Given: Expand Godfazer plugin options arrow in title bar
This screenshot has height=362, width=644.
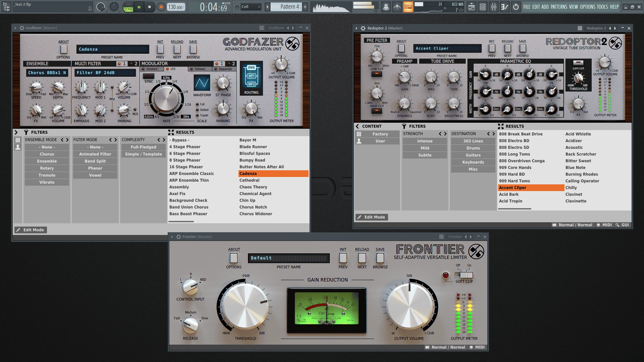Looking at the screenshot, I should pyautogui.click(x=15, y=28).
